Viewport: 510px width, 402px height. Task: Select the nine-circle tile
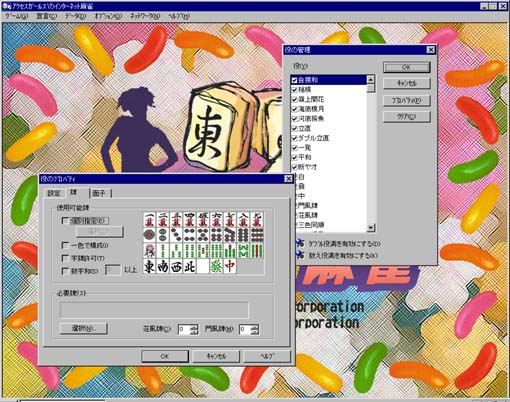tap(257, 235)
